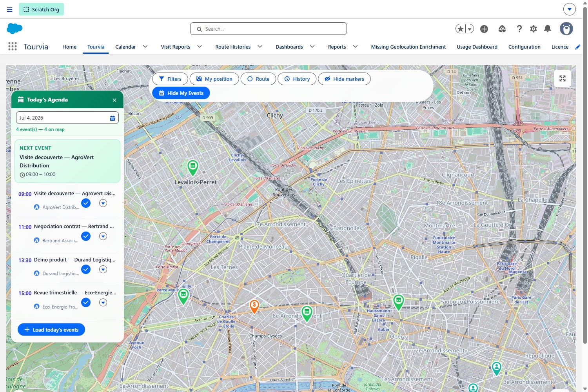Close the Today's Agenda panel
The height and width of the screenshot is (392, 588).
click(114, 100)
